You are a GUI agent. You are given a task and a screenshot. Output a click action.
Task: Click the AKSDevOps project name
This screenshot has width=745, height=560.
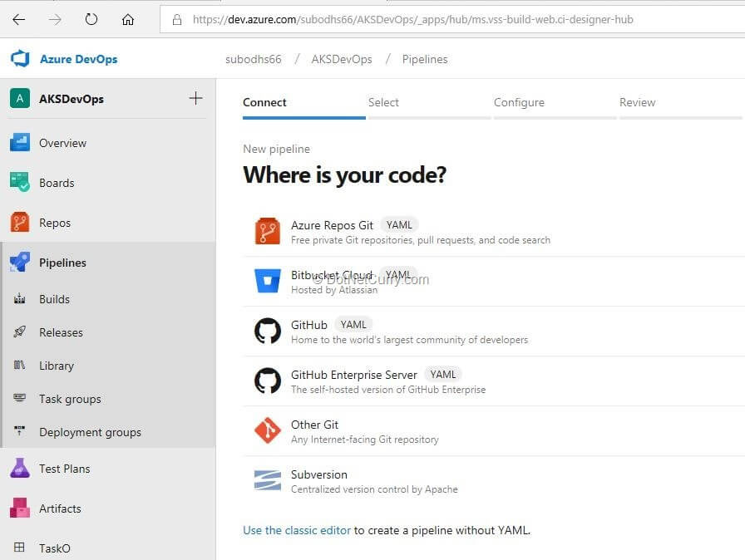coord(72,99)
